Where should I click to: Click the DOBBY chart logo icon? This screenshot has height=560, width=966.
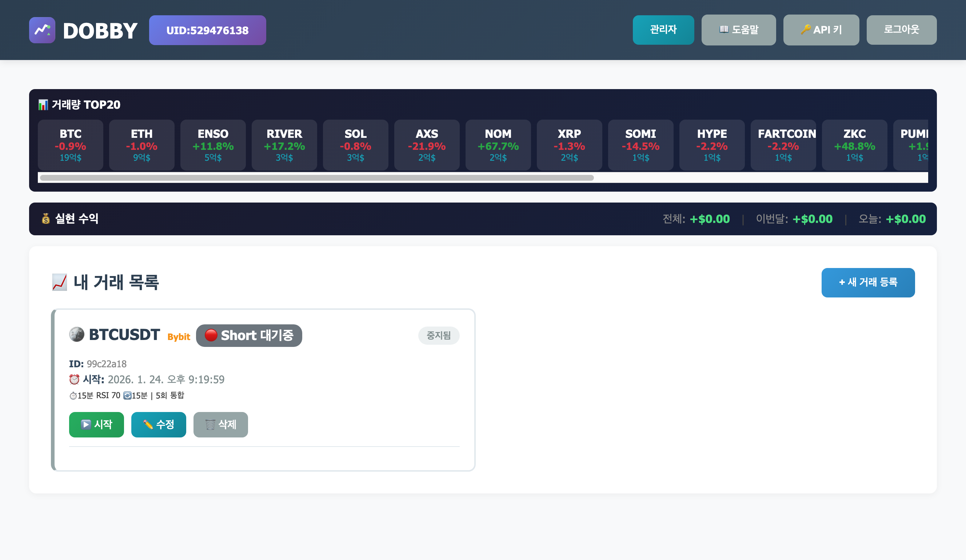pyautogui.click(x=42, y=30)
